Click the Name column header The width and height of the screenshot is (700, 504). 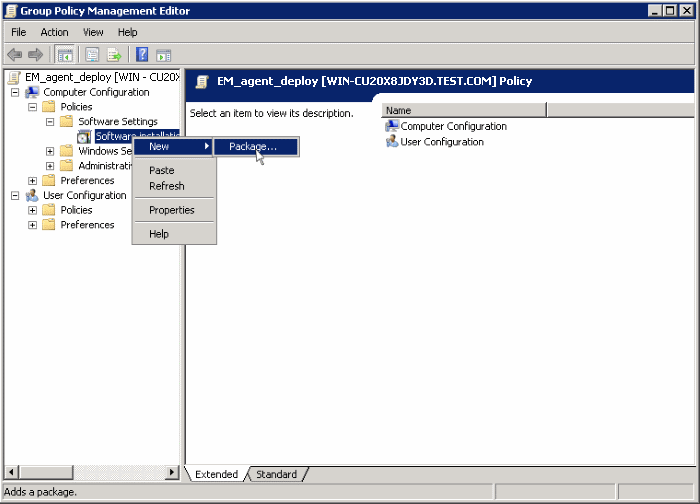[464, 110]
